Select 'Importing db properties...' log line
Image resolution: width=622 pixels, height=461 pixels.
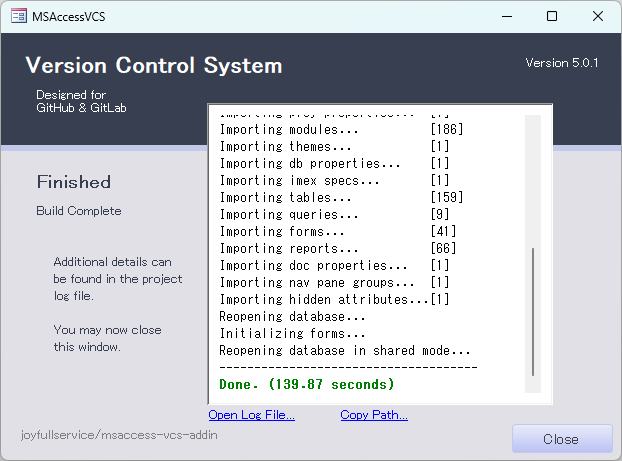point(334,163)
